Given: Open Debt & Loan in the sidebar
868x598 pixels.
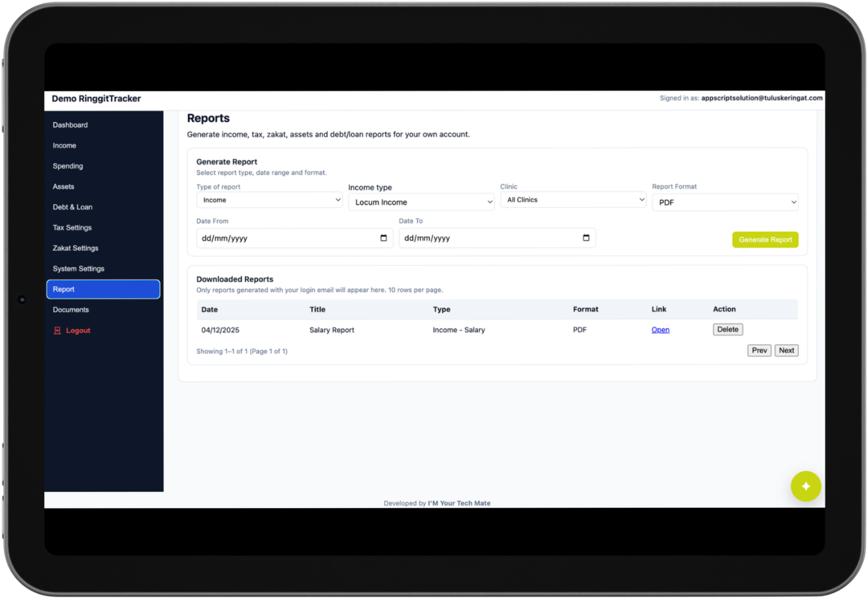Looking at the screenshot, I should coord(73,207).
